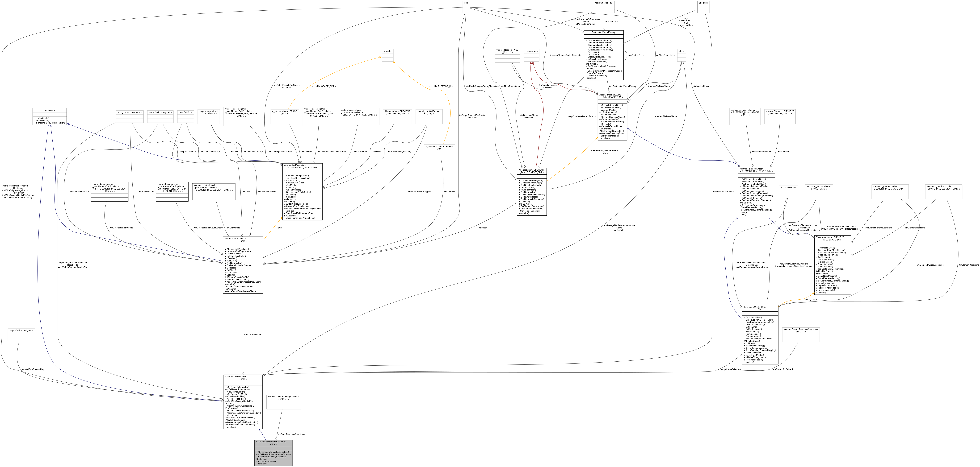
Task: Open AbstractMesh< ELEMENT_DIM, SPACE_DIM > class node
Action: pyautogui.click(x=613, y=117)
